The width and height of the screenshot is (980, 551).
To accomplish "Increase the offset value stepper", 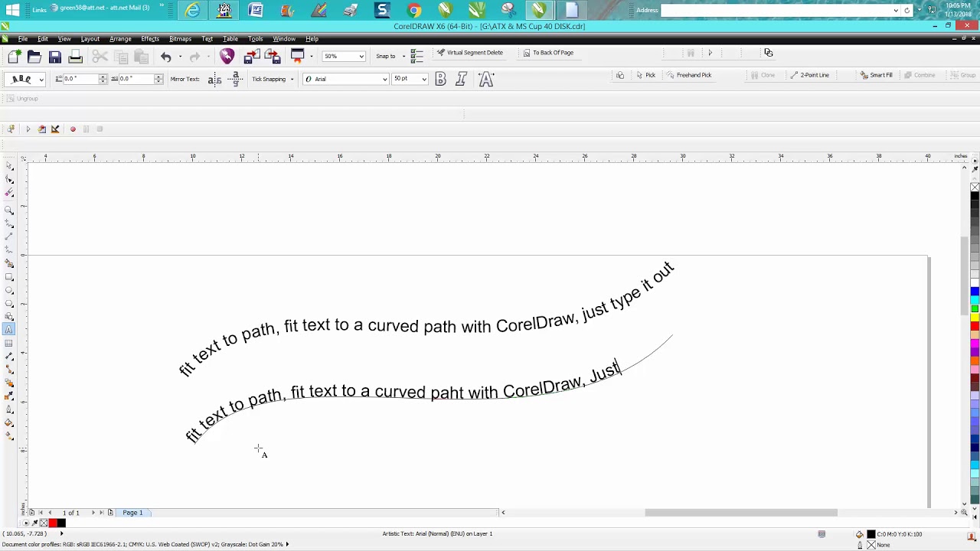I will tap(158, 77).
